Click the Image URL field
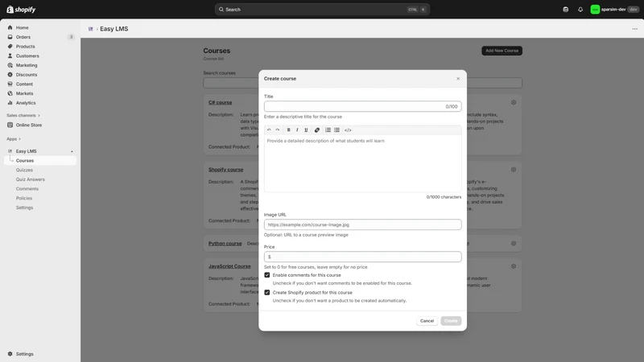The height and width of the screenshot is (362, 644). (x=363, y=224)
